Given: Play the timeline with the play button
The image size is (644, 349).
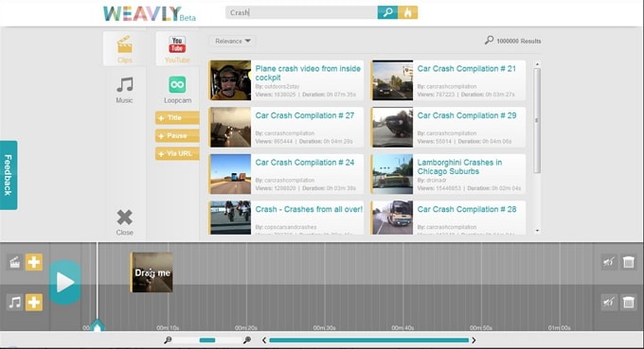Looking at the screenshot, I should tap(65, 282).
